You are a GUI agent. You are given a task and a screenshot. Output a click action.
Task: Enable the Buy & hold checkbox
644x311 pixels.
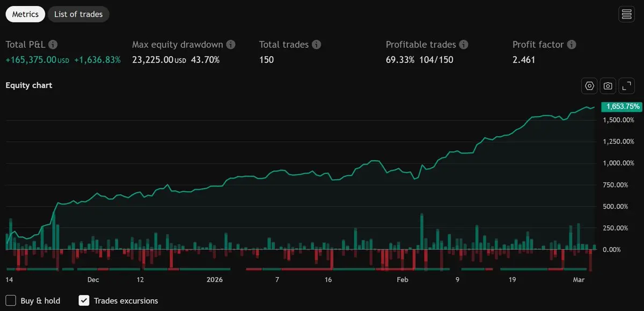[11, 300]
